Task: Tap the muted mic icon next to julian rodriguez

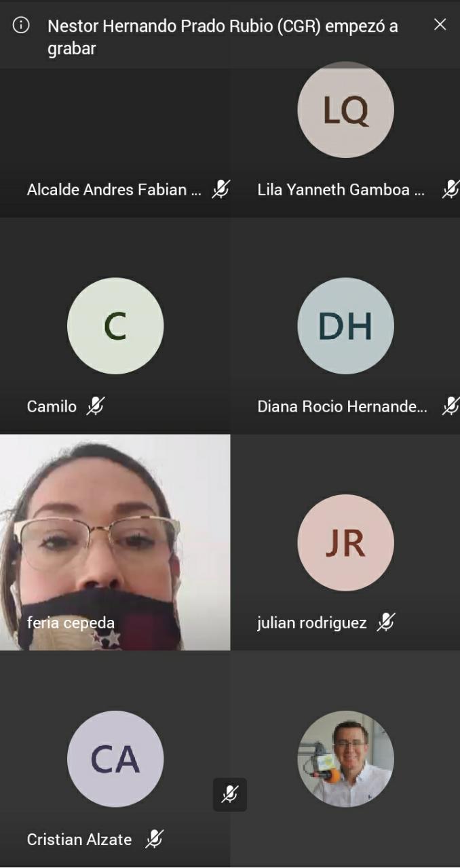Action: [x=386, y=622]
